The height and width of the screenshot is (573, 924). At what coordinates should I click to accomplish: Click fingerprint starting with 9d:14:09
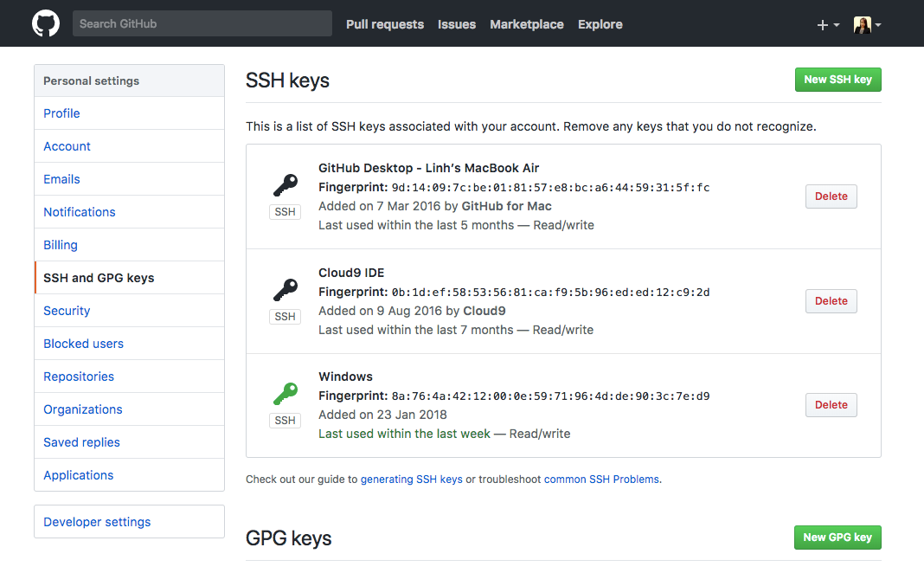click(550, 188)
